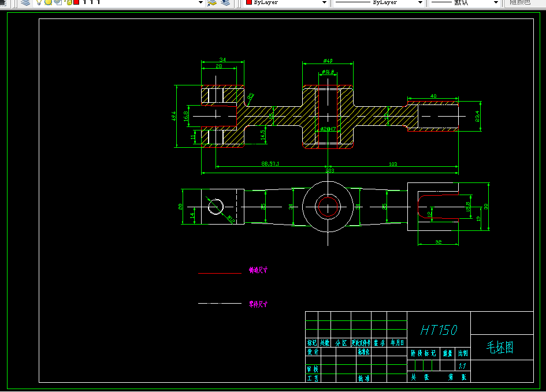
Task: Select the ø20H7 hole dimension
Action: coord(328,129)
